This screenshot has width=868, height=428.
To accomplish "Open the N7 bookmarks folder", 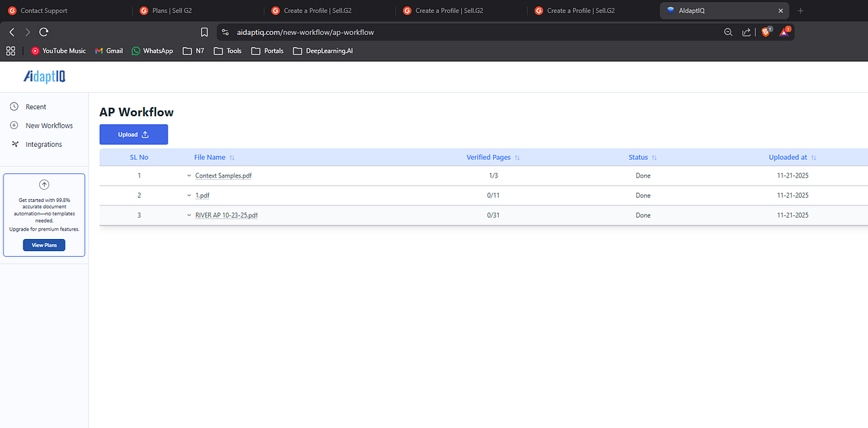I will tap(194, 51).
